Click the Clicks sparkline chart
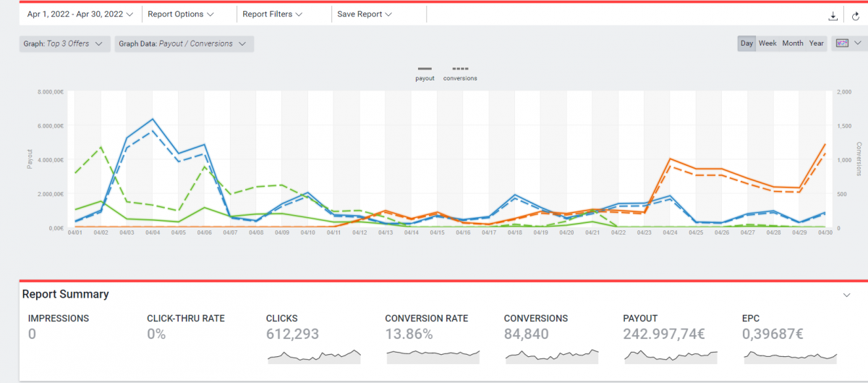Screen dimensions: 868x383 tap(314, 355)
